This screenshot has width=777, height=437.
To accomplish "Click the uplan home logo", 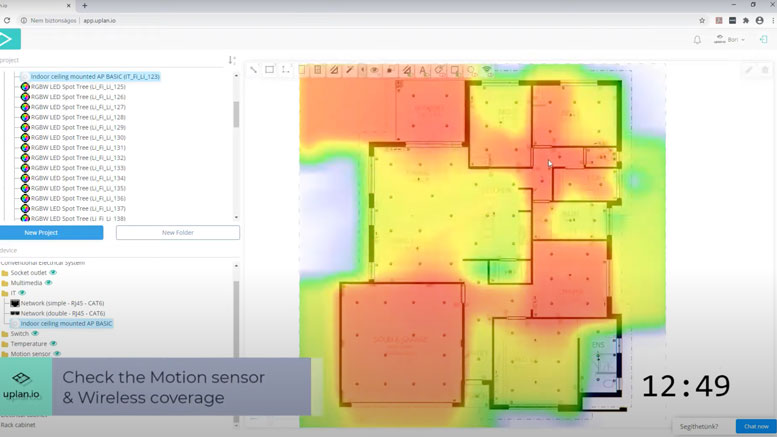I will click(x=10, y=39).
